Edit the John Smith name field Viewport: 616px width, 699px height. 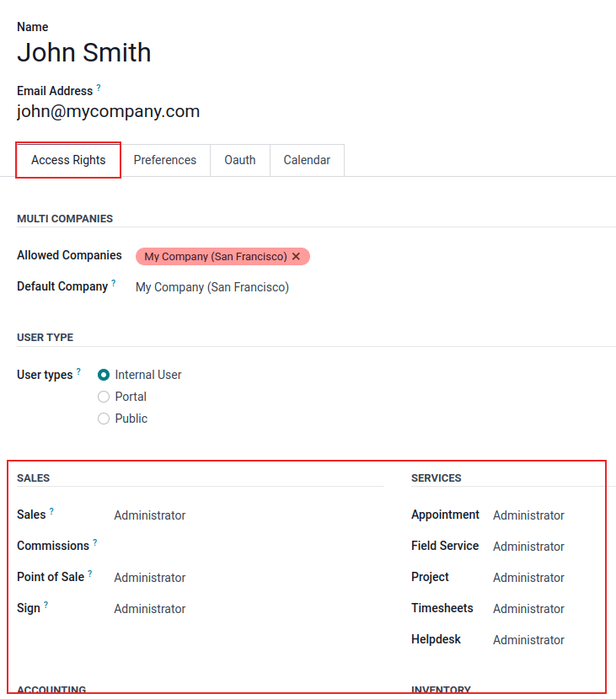coord(84,52)
